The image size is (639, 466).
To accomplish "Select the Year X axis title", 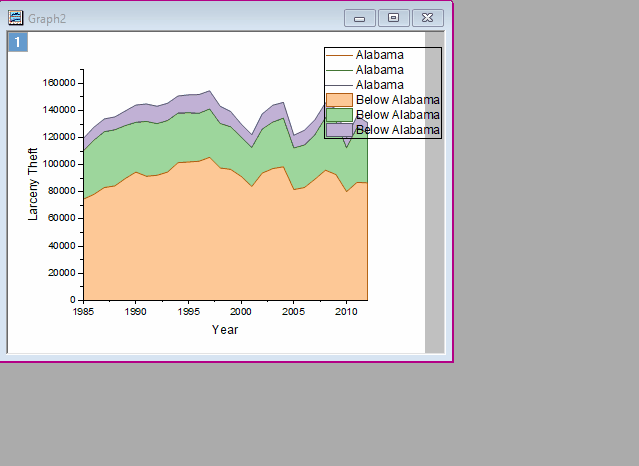I will (x=225, y=330).
